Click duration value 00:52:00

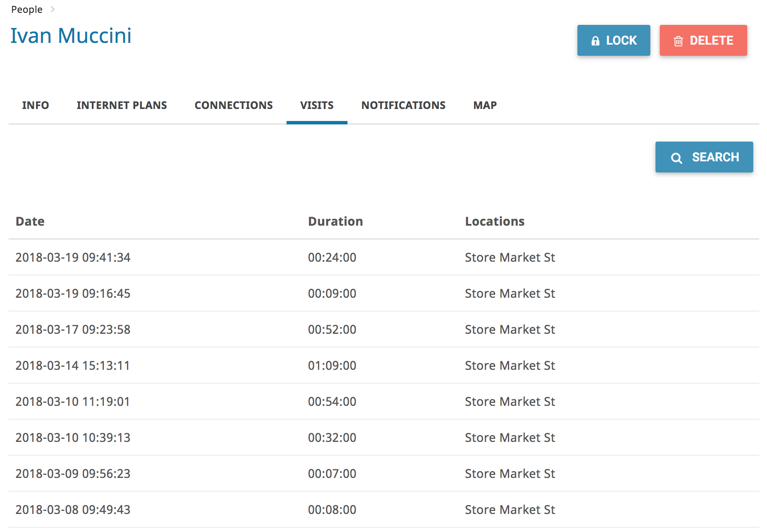tap(332, 329)
